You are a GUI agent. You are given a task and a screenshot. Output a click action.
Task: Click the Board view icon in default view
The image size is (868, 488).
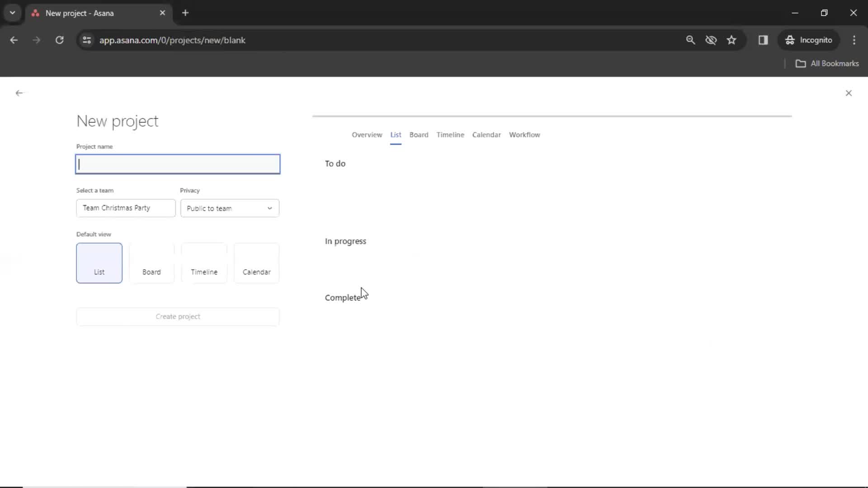152,263
